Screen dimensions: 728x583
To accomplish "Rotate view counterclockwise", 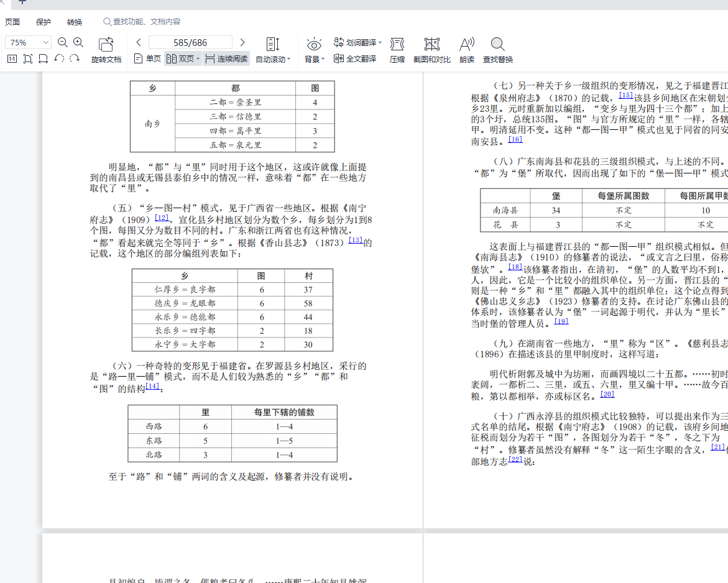I will pos(59,58).
